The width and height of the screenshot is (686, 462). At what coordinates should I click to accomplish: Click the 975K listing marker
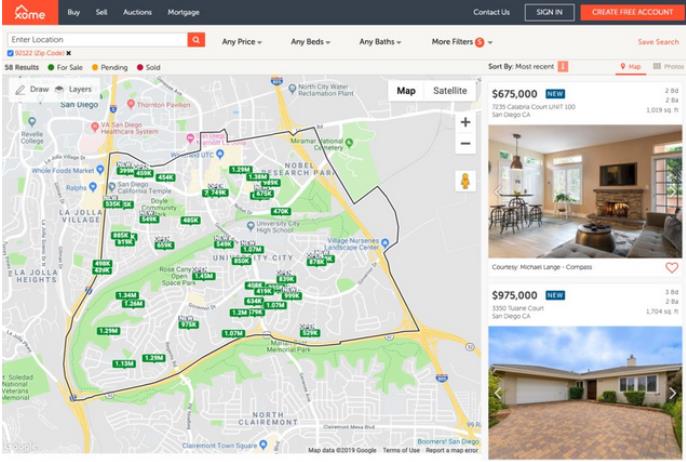189,325
